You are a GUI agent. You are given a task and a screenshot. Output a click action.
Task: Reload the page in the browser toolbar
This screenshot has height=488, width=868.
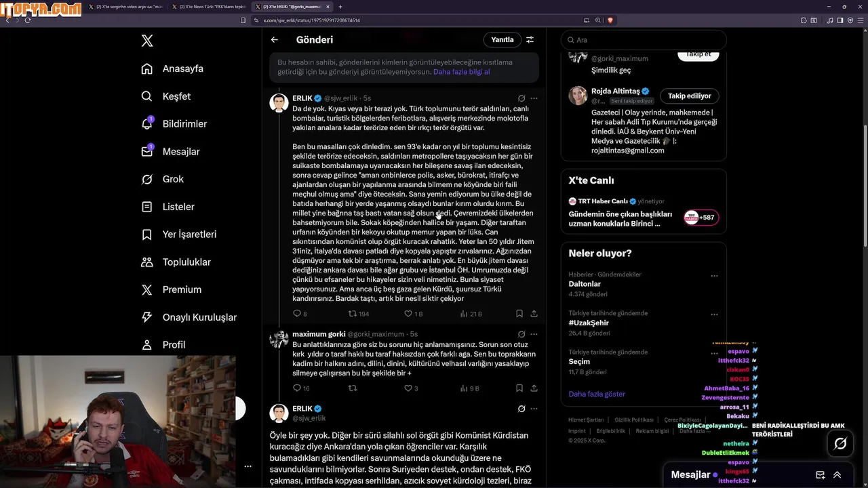tap(28, 20)
